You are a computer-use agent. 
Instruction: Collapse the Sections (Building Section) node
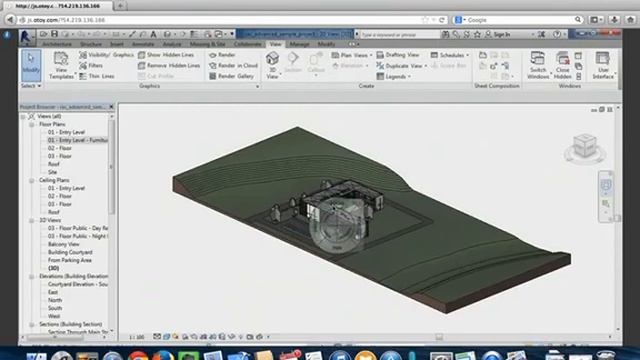point(31,324)
